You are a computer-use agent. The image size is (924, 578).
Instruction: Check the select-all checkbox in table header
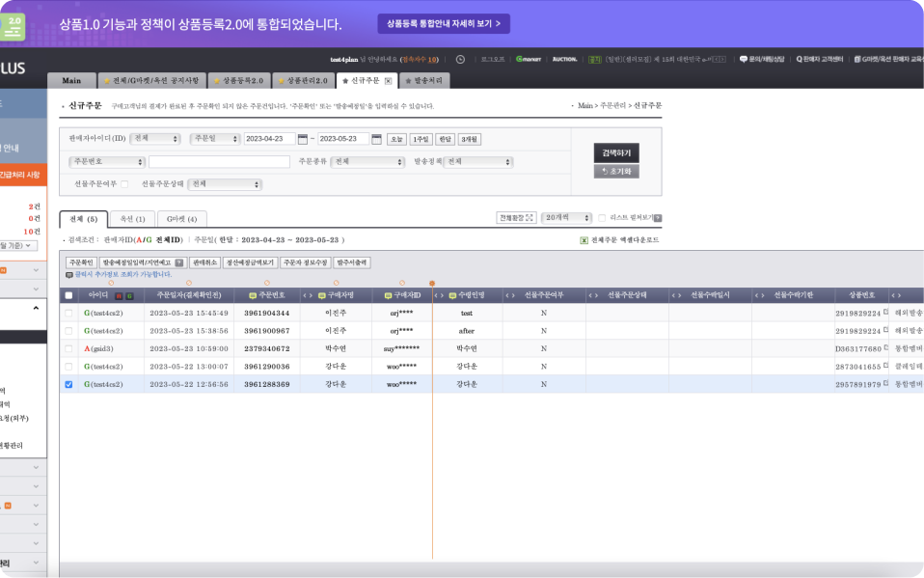coord(68,295)
